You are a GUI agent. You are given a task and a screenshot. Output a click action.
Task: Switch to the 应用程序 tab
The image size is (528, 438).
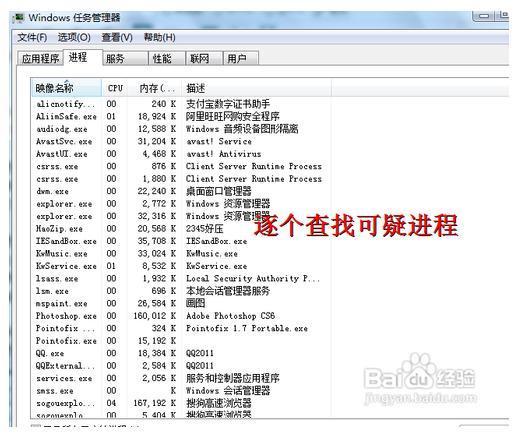[40, 59]
